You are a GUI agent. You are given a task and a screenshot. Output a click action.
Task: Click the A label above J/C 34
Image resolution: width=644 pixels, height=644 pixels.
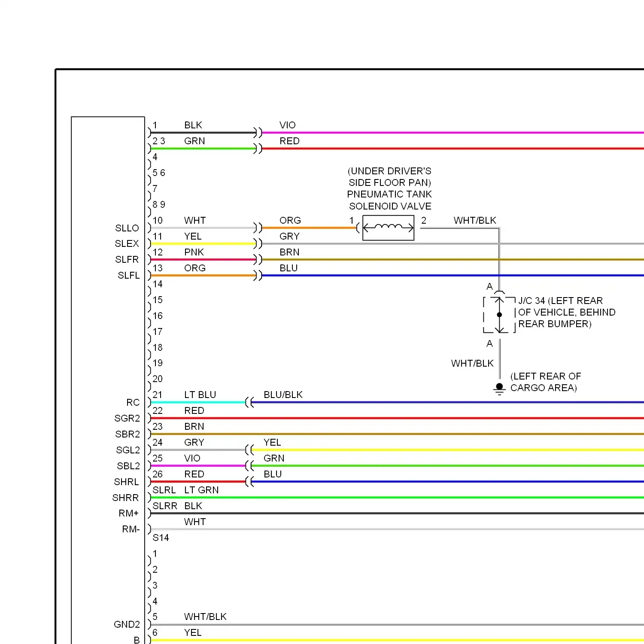click(489, 286)
